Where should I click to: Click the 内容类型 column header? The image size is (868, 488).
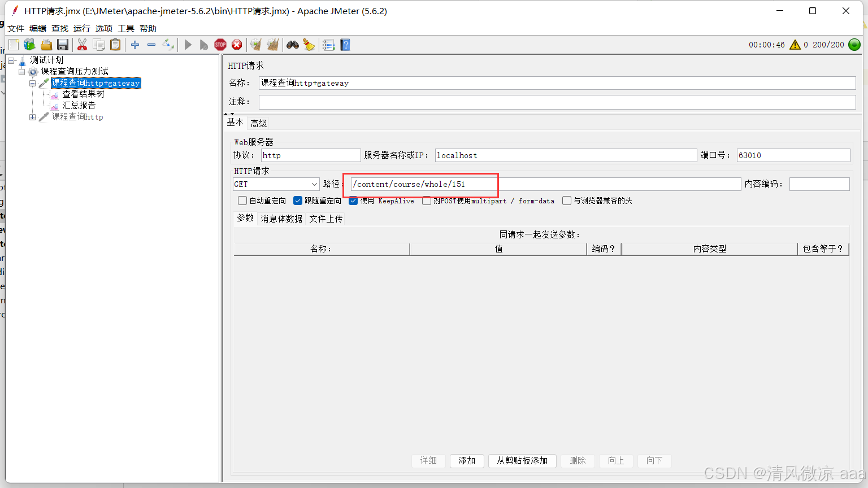(x=709, y=249)
